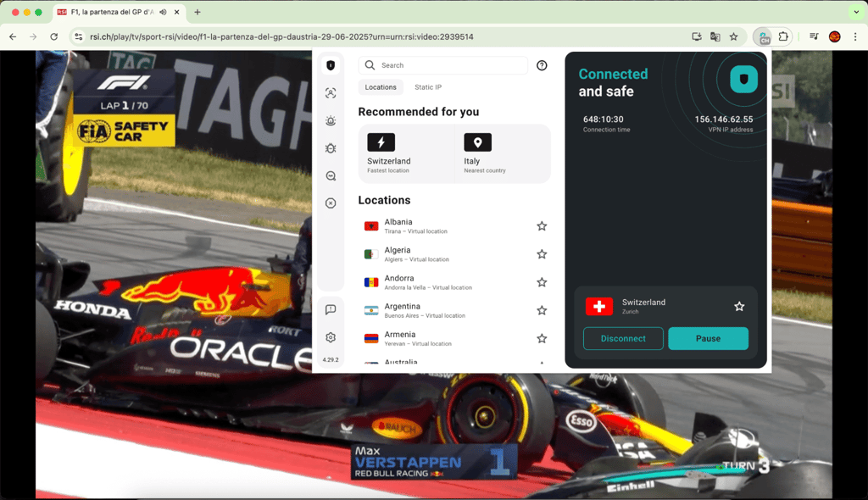This screenshot has width=868, height=500.
Task: Click the Surfshark extension icon in toolbar
Action: [764, 37]
